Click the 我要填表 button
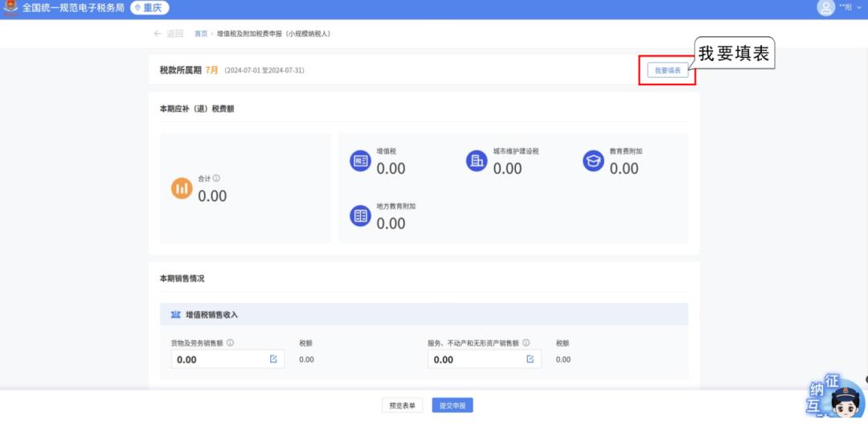The image size is (868, 427). point(667,71)
